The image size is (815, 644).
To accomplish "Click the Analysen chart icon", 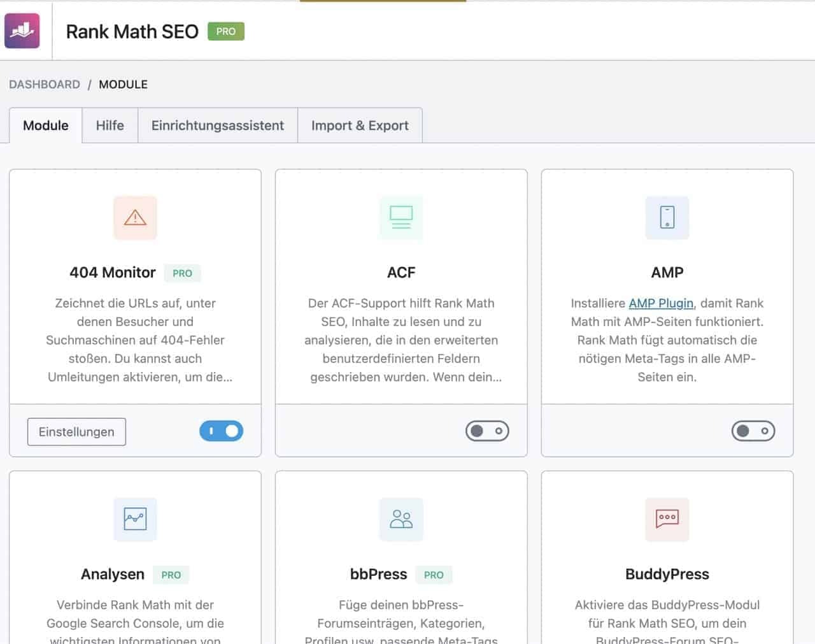I will [x=135, y=519].
